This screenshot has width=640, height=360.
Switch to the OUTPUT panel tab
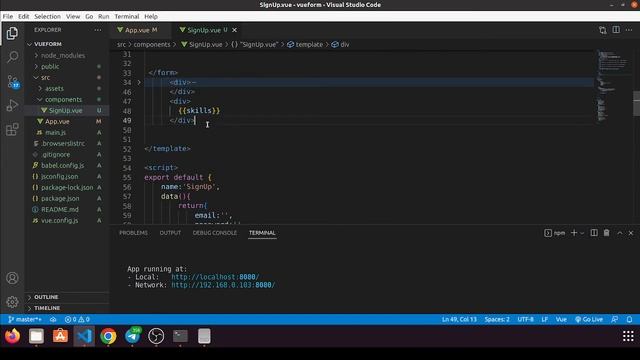click(x=170, y=233)
